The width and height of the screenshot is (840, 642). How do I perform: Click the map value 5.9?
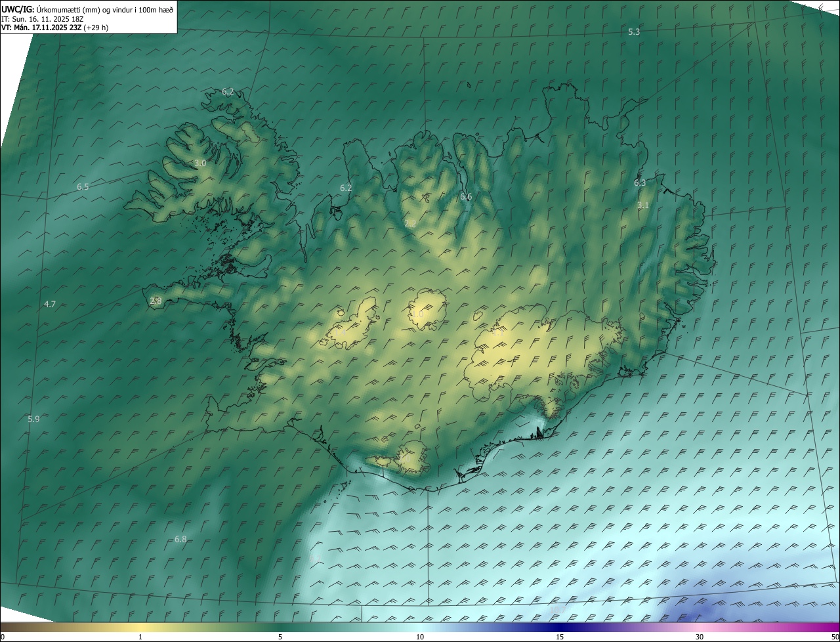33,419
